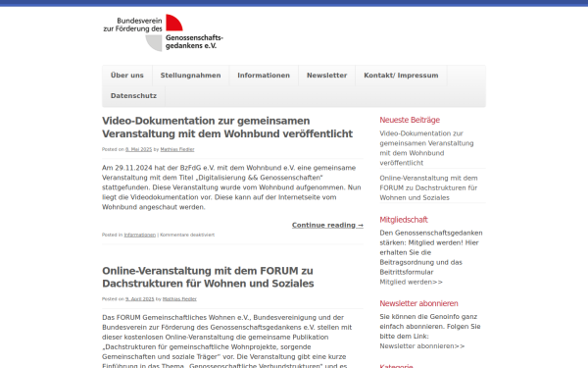Click Newsletter abonnieren>> link
This screenshot has height=368, width=588.
(x=421, y=346)
